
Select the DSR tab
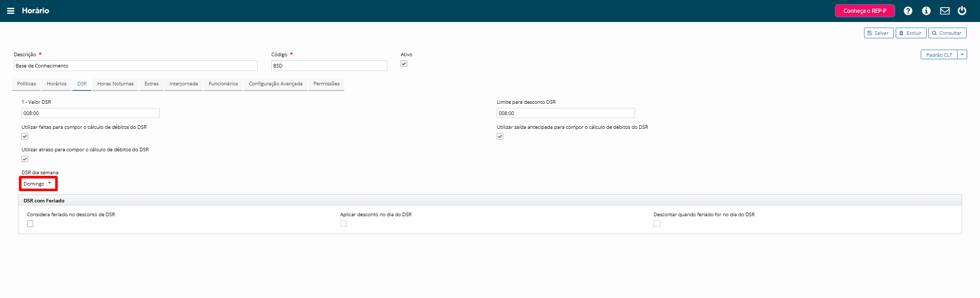point(82,84)
